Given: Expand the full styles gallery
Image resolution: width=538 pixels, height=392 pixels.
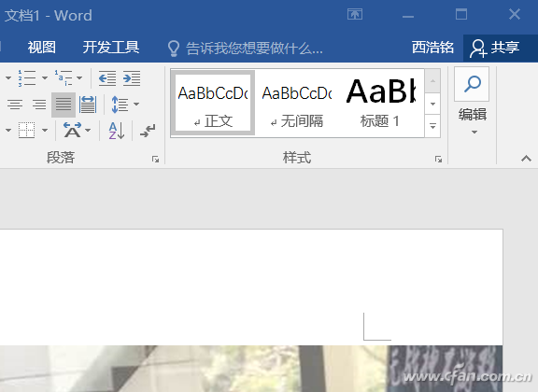Looking at the screenshot, I should [x=432, y=126].
